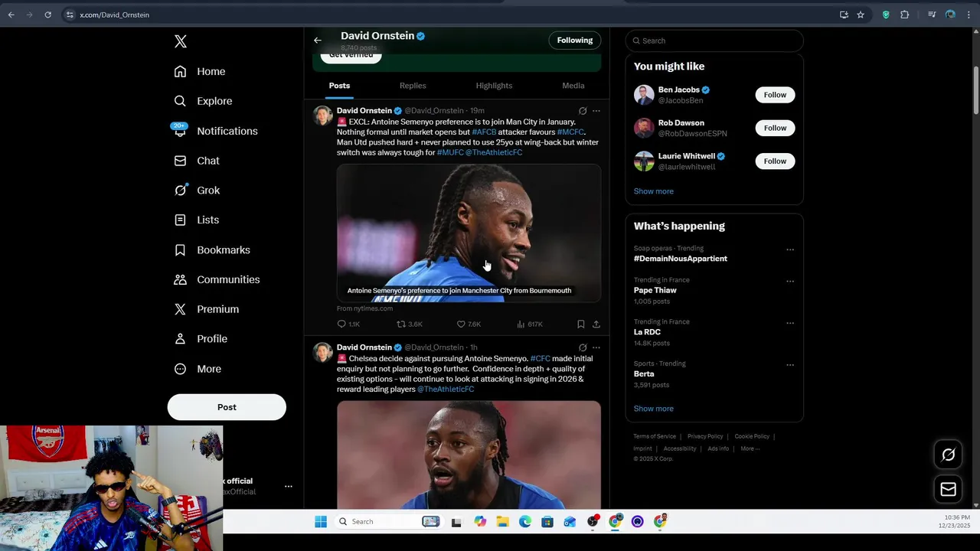
Task: Click the Following button on profile
Action: coord(575,41)
